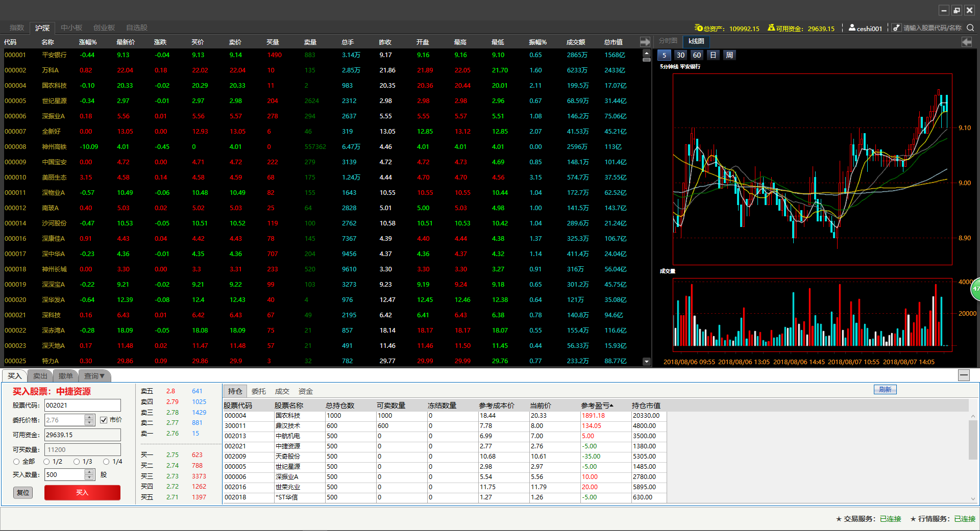The image size is (980, 531).
Task: Click the green 47 badge at right edge
Action: [975, 289]
